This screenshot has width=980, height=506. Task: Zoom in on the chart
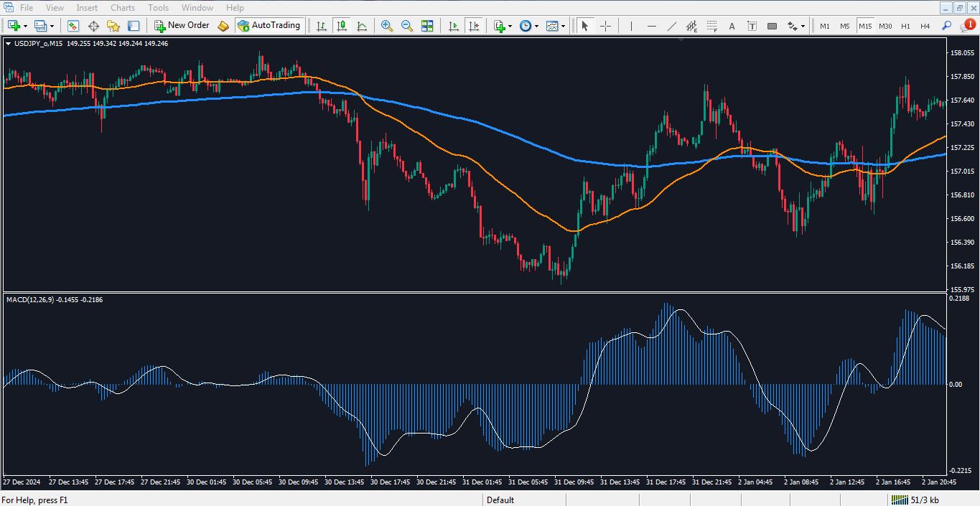[x=387, y=26]
